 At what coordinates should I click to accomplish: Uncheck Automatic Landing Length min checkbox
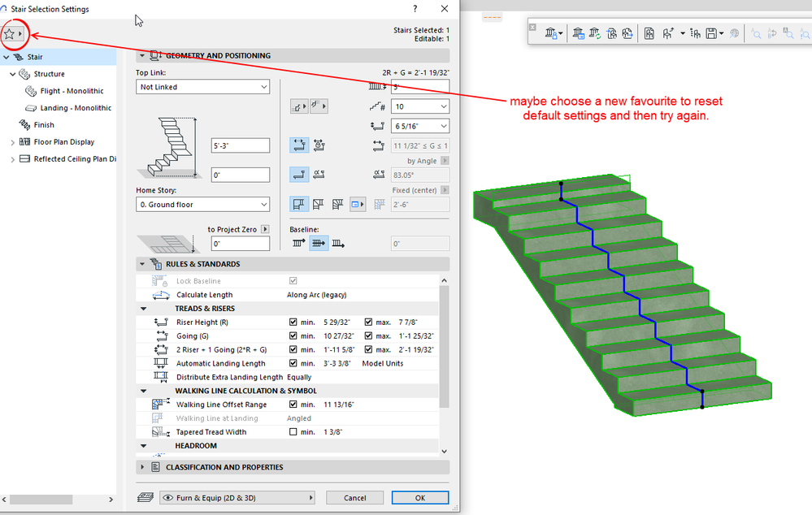(293, 363)
